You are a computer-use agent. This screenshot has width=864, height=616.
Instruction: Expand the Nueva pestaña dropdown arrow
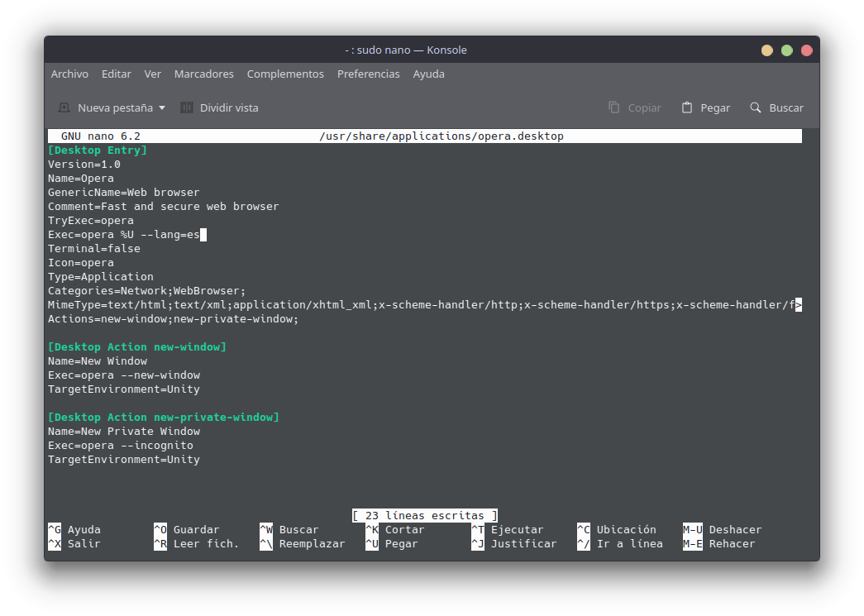tap(162, 108)
